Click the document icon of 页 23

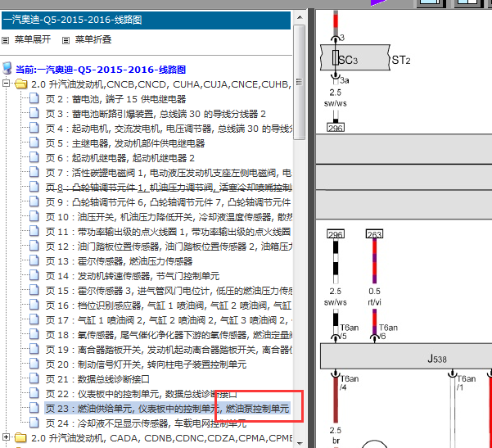(x=34, y=408)
